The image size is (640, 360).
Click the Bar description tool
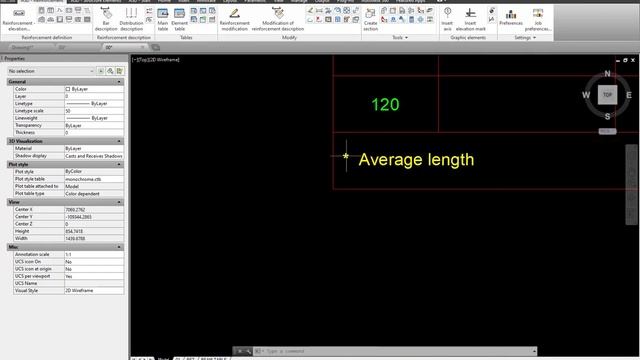click(x=106, y=19)
